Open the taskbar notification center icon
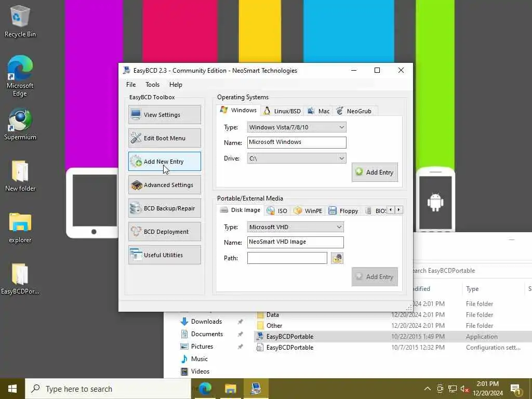 click(515, 389)
